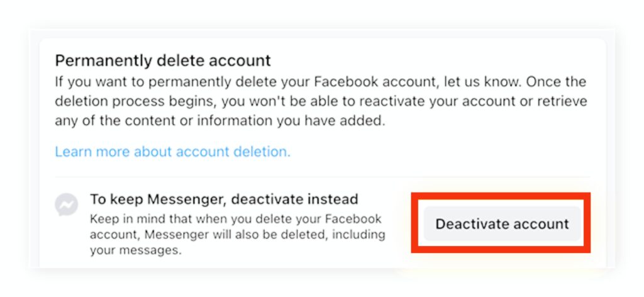Image resolution: width=644 pixels, height=297 pixels.
Task: Click the line any of the content or information
Action: click(x=220, y=121)
